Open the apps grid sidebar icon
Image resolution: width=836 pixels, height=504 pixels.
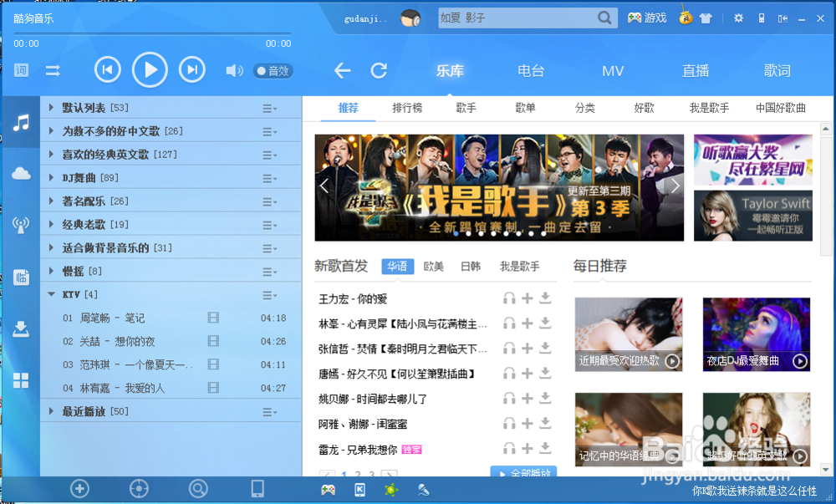coord(21,380)
